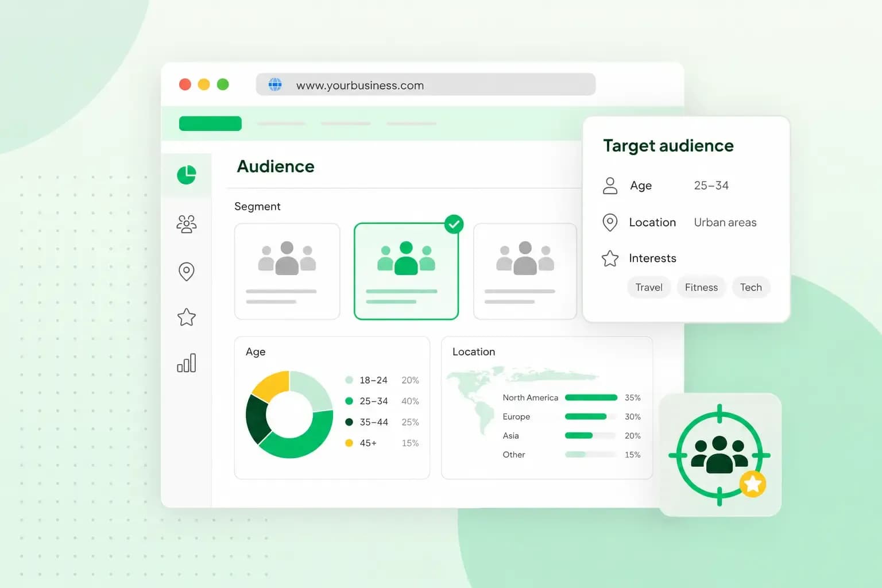Click the Segment label
This screenshot has width=882, height=588.
pyautogui.click(x=257, y=206)
